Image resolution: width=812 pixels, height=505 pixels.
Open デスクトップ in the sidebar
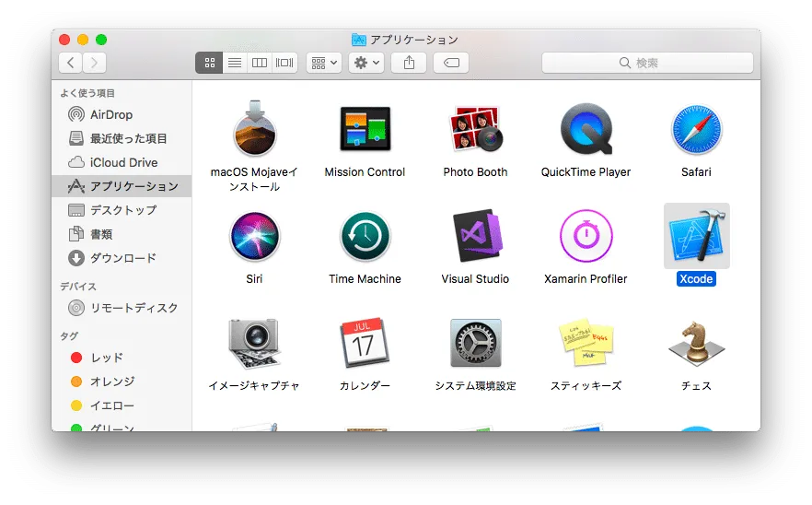coord(122,210)
